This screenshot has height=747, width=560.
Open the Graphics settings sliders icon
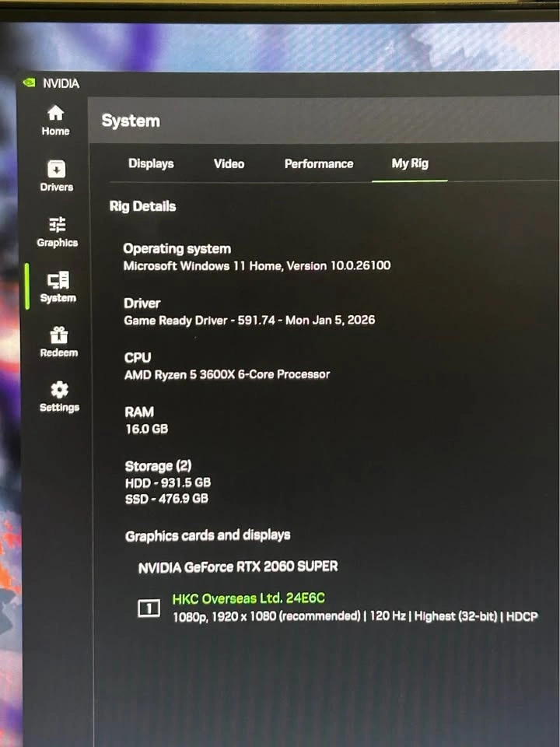click(x=58, y=226)
